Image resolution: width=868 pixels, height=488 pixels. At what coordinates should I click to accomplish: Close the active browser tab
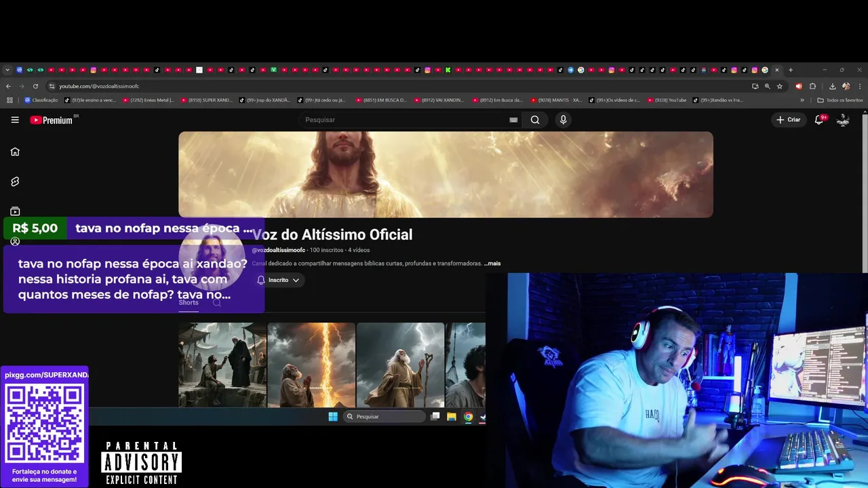tap(777, 70)
